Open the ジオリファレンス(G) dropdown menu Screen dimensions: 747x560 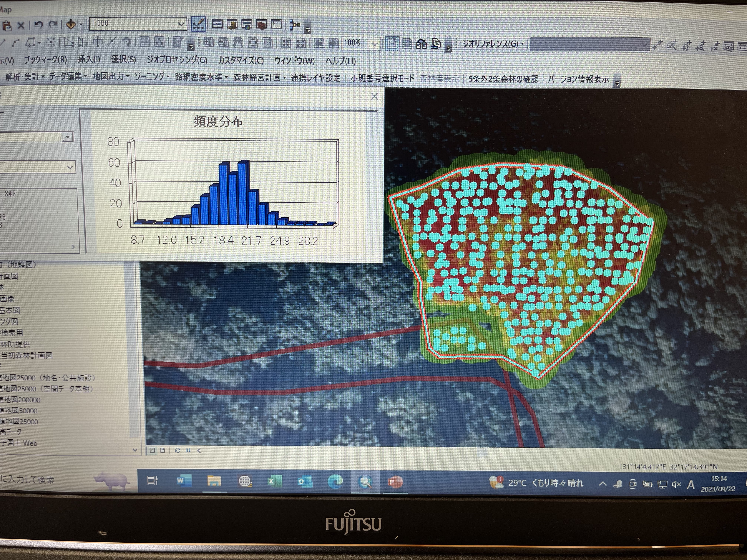click(x=493, y=44)
